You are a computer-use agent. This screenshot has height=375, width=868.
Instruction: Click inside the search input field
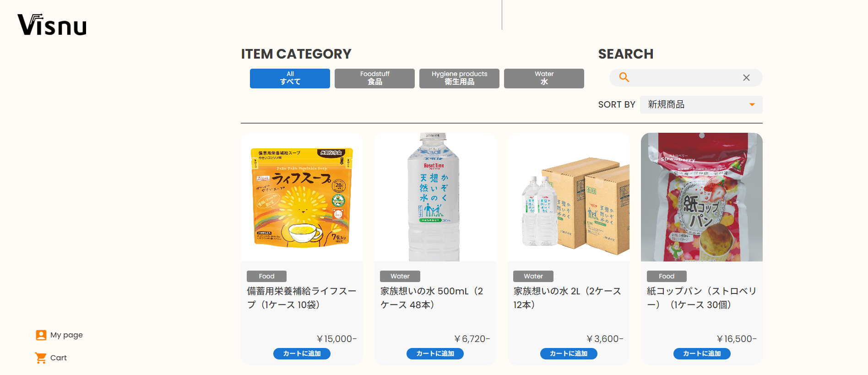[684, 78]
